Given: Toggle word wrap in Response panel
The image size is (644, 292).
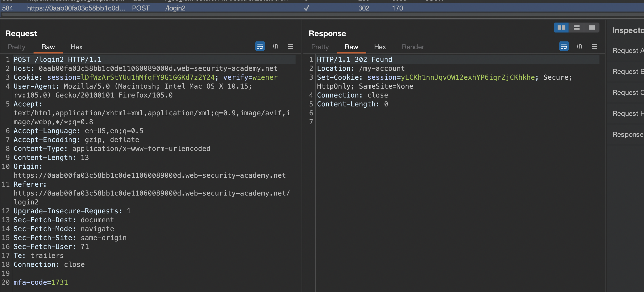Looking at the screenshot, I should coord(564,46).
